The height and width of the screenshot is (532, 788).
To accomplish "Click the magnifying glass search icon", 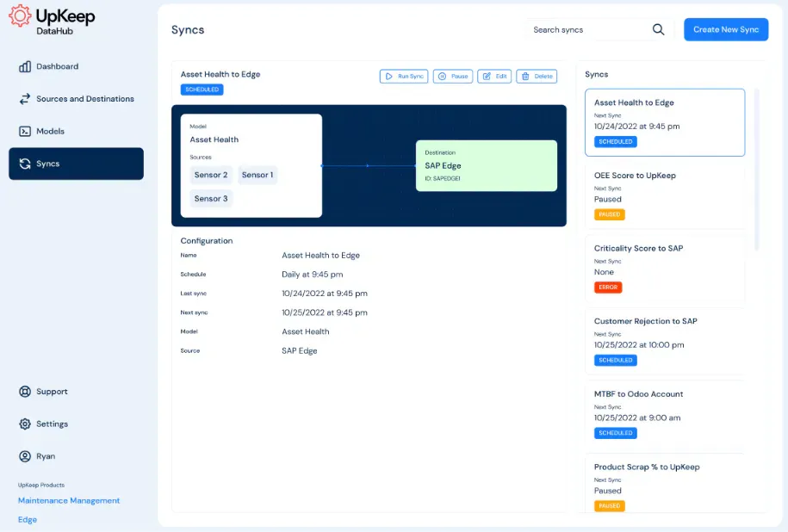I will [x=658, y=29].
